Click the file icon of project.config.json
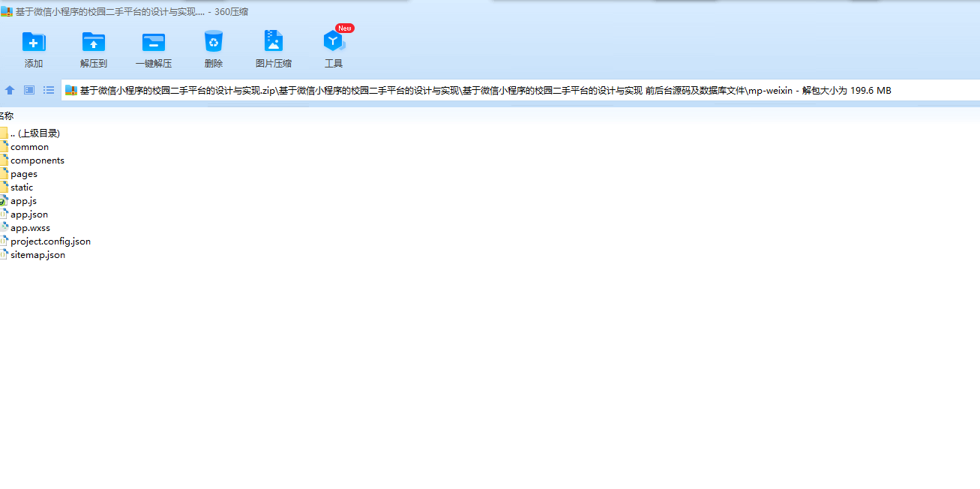Viewport: 980px width, 489px height. [4, 241]
